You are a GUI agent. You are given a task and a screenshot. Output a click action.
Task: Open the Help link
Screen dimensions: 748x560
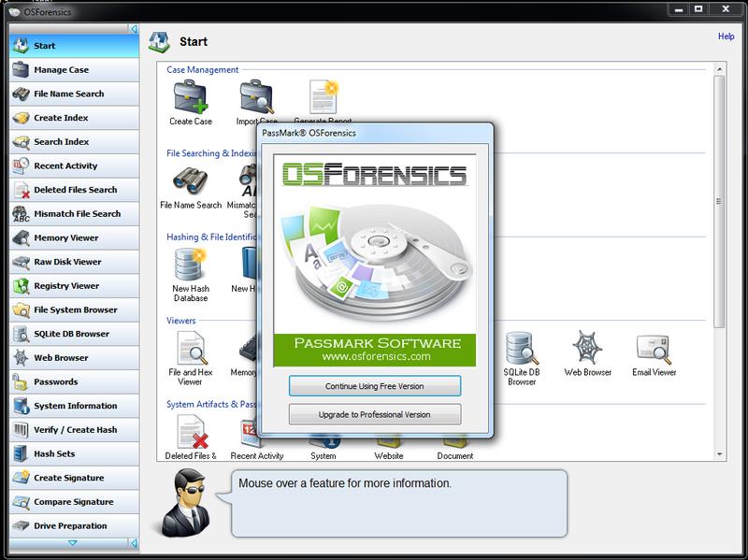(726, 36)
